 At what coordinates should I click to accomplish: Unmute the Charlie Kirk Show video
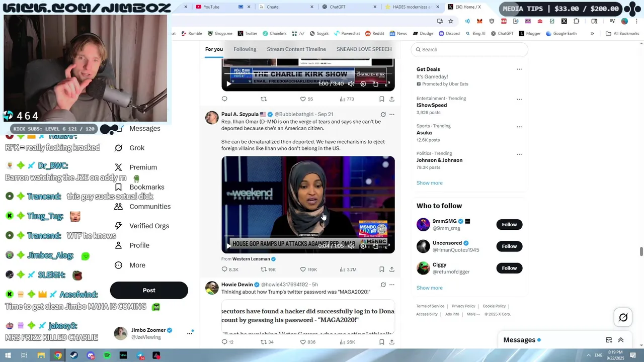[351, 83]
